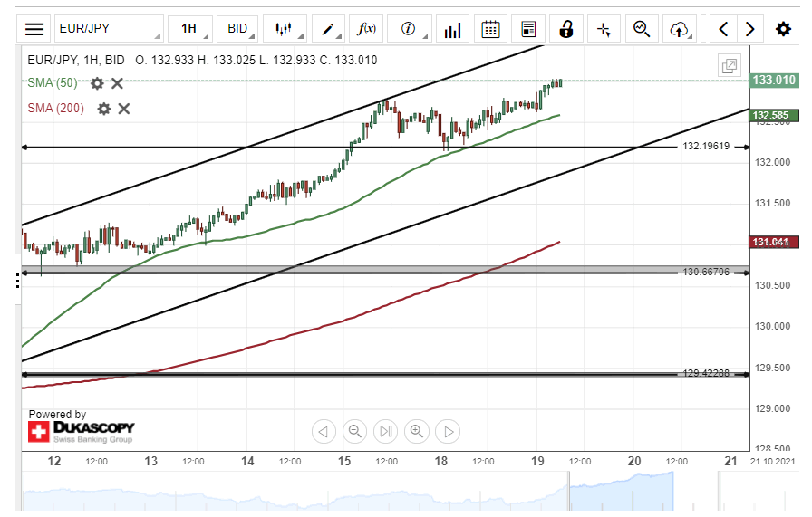This screenshot has width=812, height=517.
Task: Toggle the lock chart icon
Action: 566,29
